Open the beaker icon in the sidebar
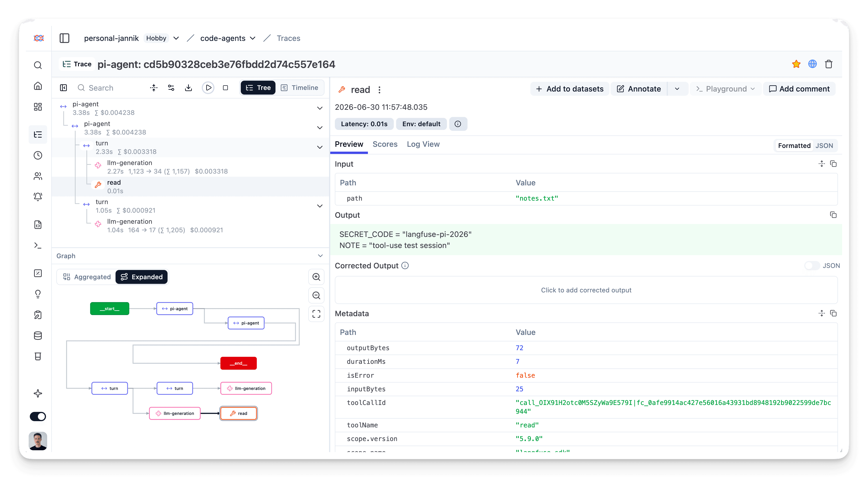The height and width of the screenshot is (478, 868). [x=38, y=356]
